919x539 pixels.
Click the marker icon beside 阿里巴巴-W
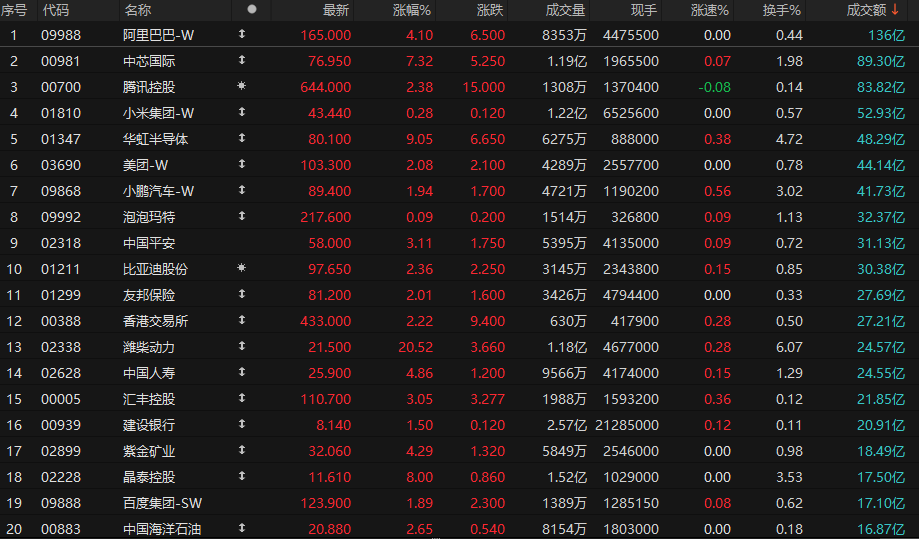tap(241, 34)
